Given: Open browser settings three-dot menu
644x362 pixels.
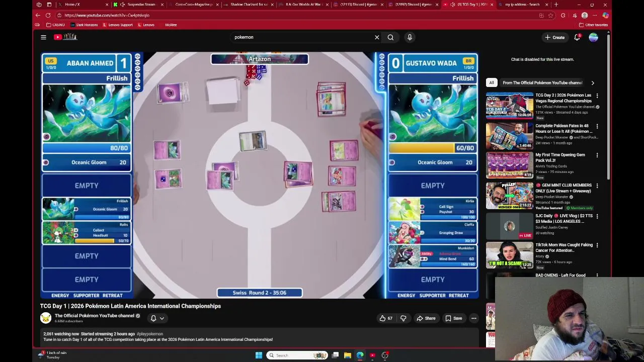Looking at the screenshot, I should click(595, 15).
